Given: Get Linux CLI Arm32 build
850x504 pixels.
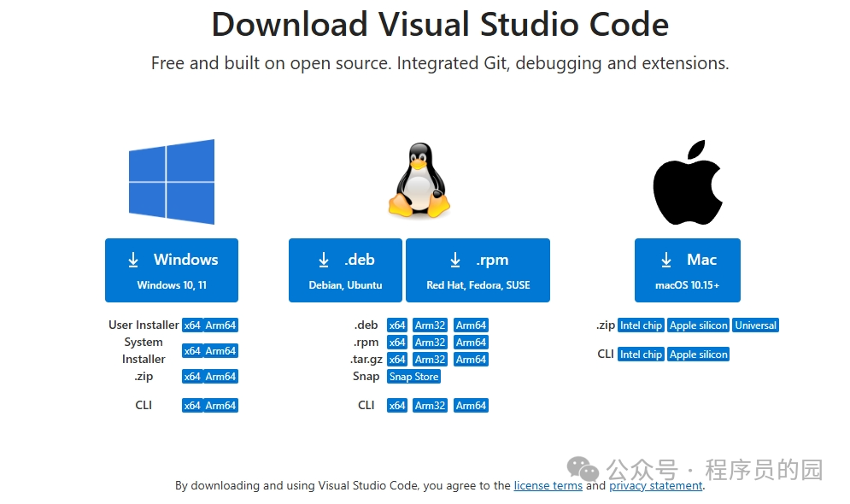Looking at the screenshot, I should click(x=430, y=406).
